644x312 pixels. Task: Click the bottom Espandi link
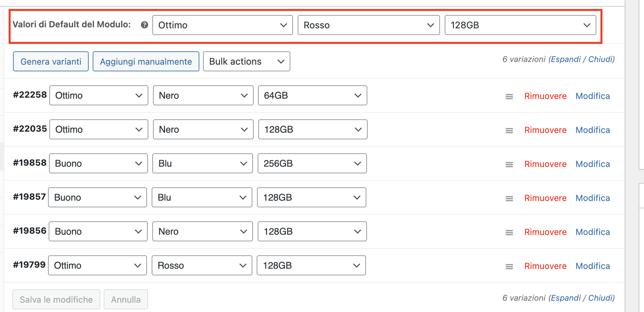(566, 298)
